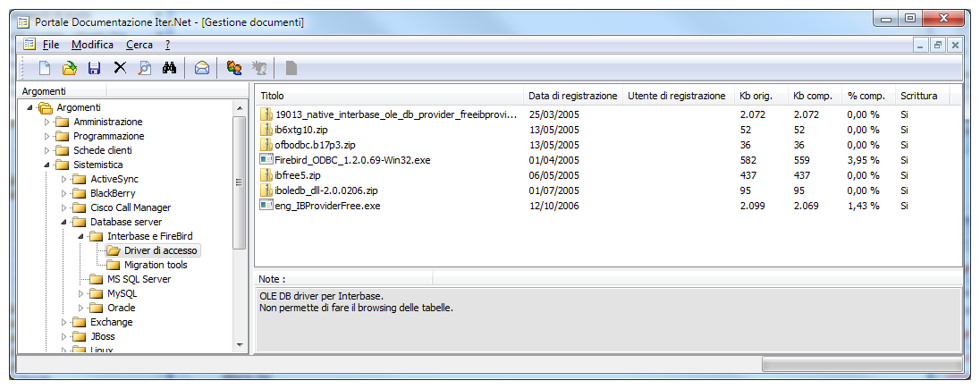The height and width of the screenshot is (389, 980).
Task: Expand the JBoss tree node
Action: 63,337
